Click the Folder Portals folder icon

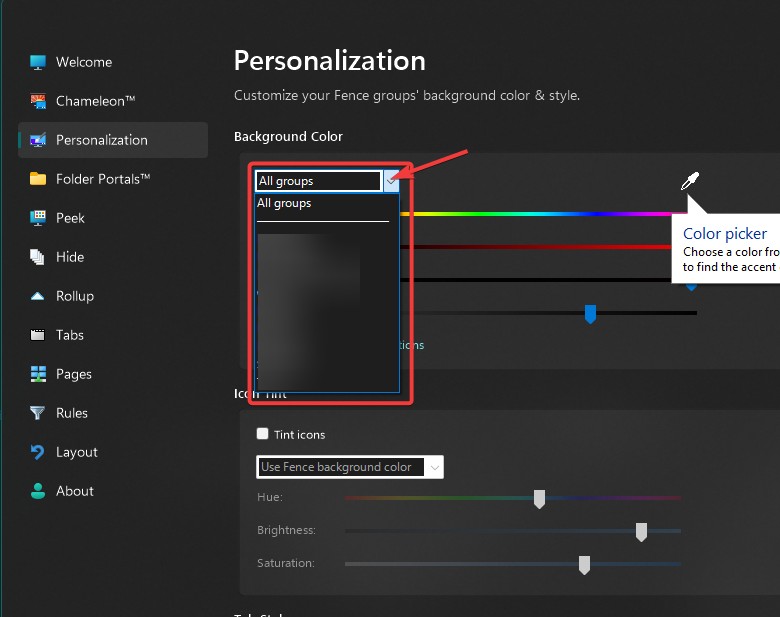pyautogui.click(x=38, y=179)
